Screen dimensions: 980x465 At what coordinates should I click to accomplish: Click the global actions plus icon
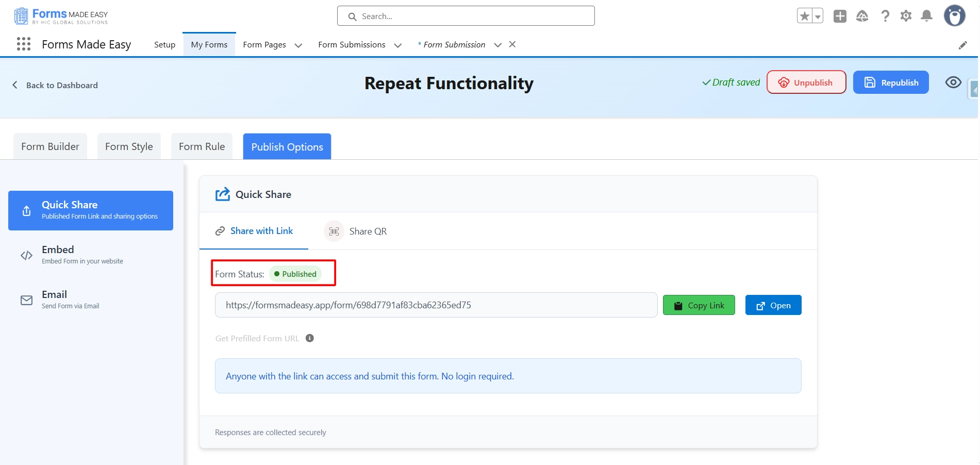840,16
